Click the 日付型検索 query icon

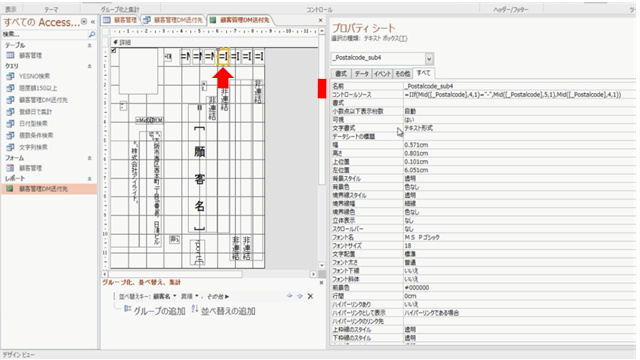[x=10, y=123]
